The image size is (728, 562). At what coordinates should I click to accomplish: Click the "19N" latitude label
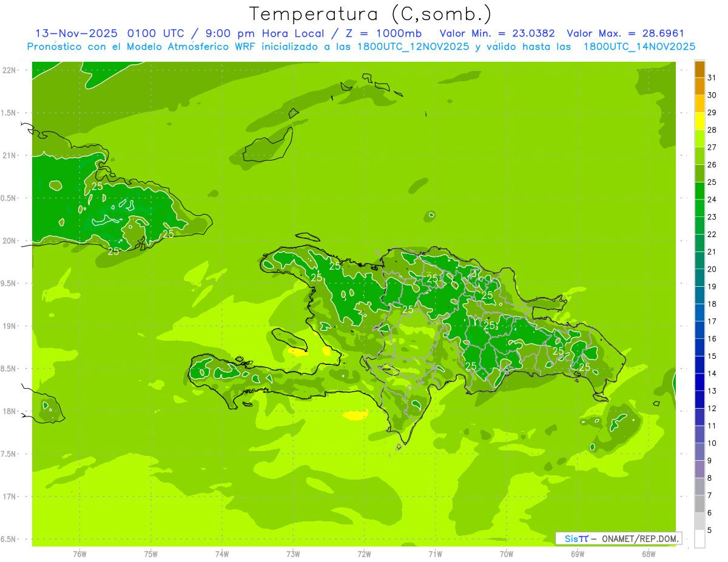[10, 326]
